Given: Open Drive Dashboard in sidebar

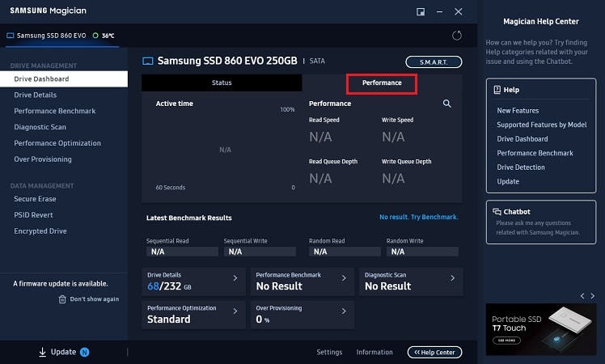Looking at the screenshot, I should tap(64, 78).
